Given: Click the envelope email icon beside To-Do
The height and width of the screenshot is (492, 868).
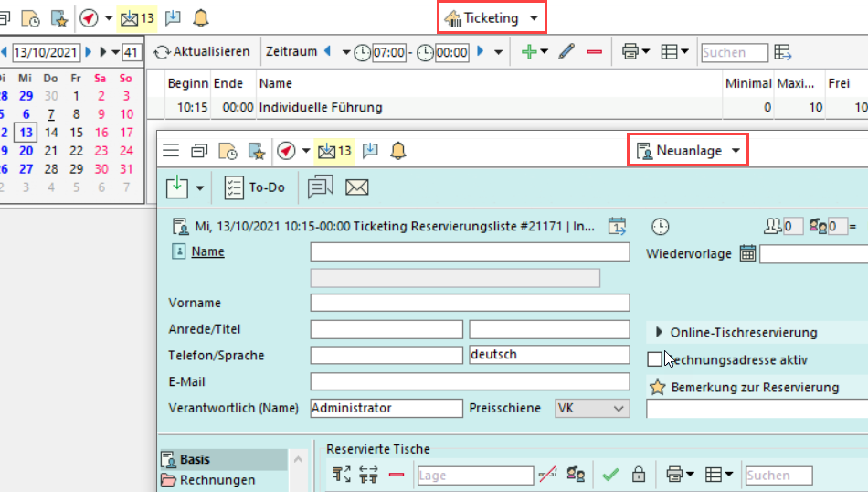Looking at the screenshot, I should [x=356, y=187].
